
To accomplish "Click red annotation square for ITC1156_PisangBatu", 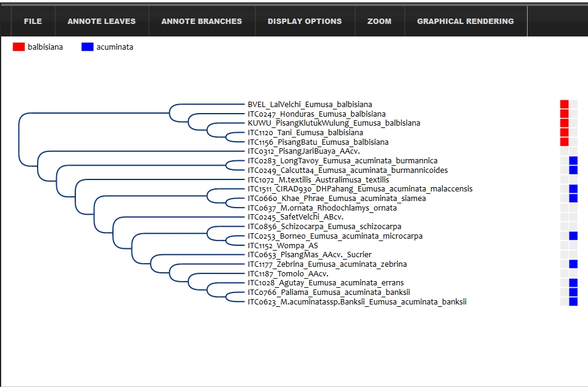I will coord(564,142).
